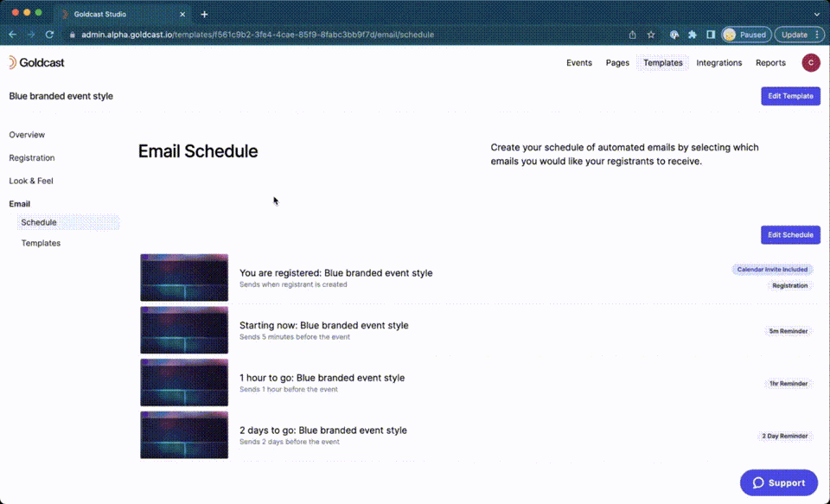Select Overview in the sidebar

[27, 135]
